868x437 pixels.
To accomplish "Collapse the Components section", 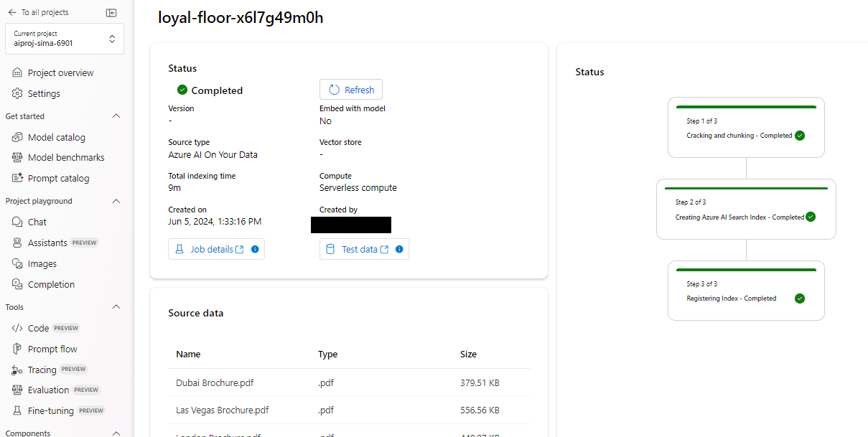I will (x=116, y=433).
